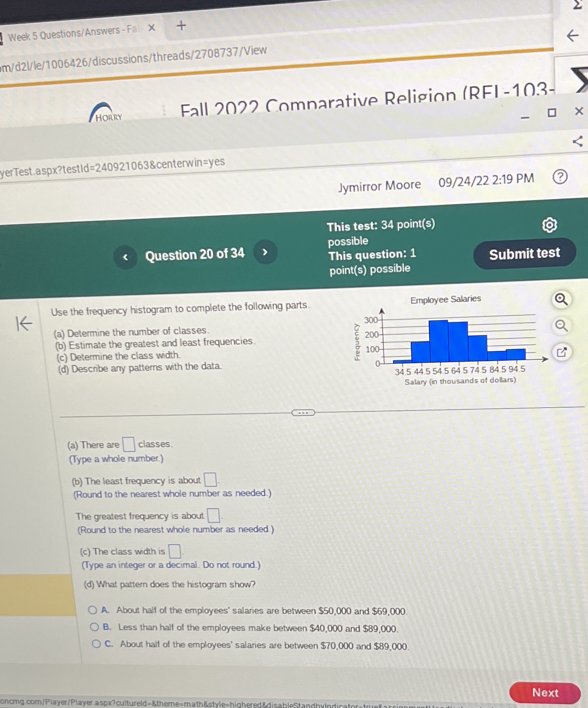Close the test player window
The height and width of the screenshot is (708, 588).
click(x=579, y=111)
